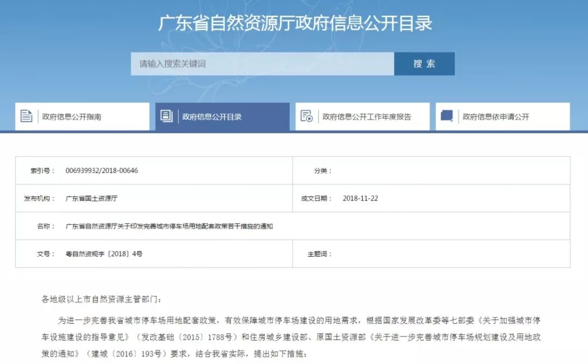Viewport: 588px width, 364px height.
Task: Click the index number 006939932/2018-00646
Action: [102, 171]
